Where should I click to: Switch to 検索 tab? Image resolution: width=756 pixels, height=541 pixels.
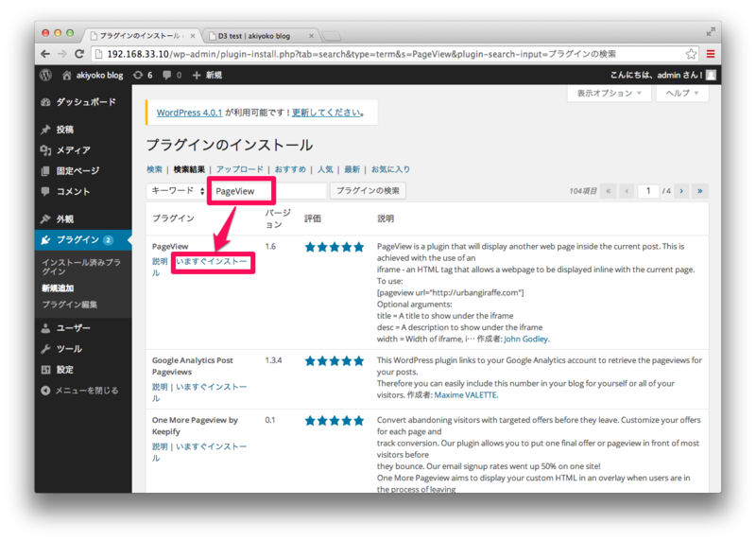pyautogui.click(x=154, y=169)
